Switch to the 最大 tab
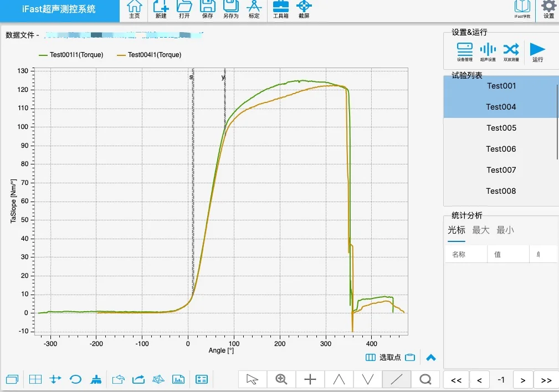Viewport: 559px width, 392px height. [x=480, y=230]
